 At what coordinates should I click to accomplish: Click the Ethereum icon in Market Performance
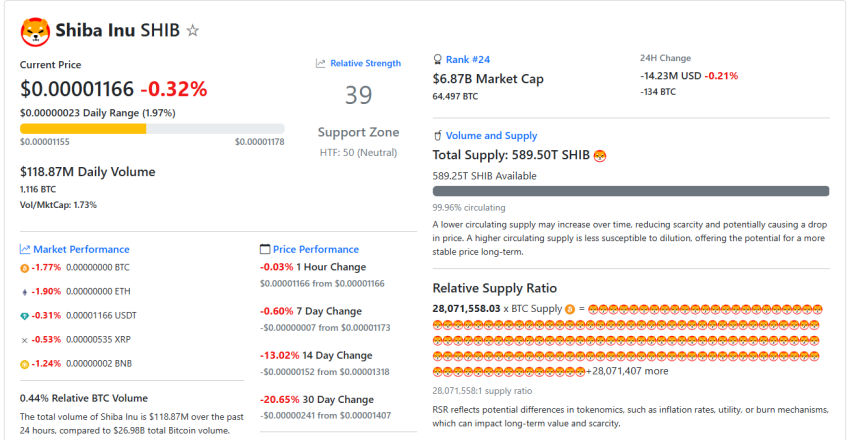tap(25, 292)
